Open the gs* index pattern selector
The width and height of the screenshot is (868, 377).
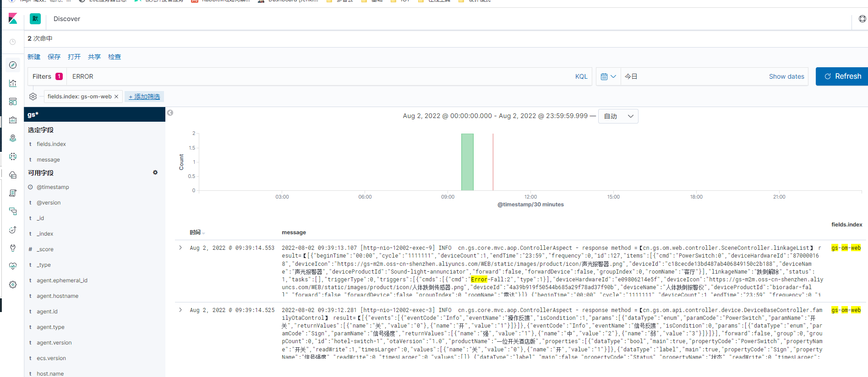94,114
